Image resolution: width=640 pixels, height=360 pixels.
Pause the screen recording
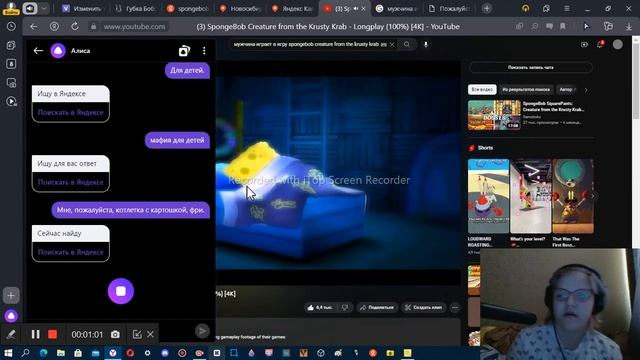click(x=36, y=334)
